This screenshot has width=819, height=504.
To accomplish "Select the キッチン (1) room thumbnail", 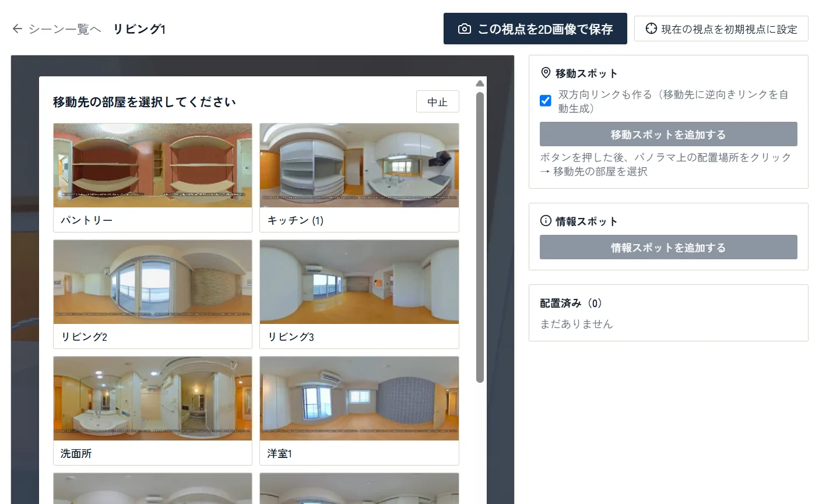I will 359,165.
